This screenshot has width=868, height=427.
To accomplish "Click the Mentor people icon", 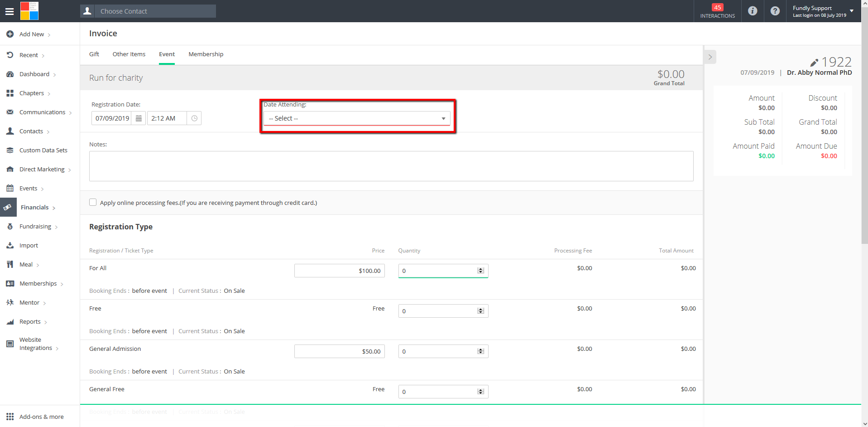I will [x=10, y=302].
